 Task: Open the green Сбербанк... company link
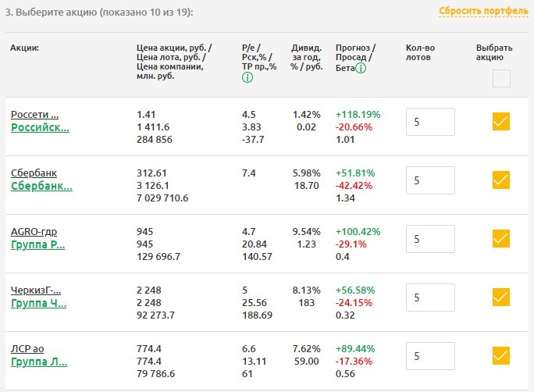tap(41, 186)
